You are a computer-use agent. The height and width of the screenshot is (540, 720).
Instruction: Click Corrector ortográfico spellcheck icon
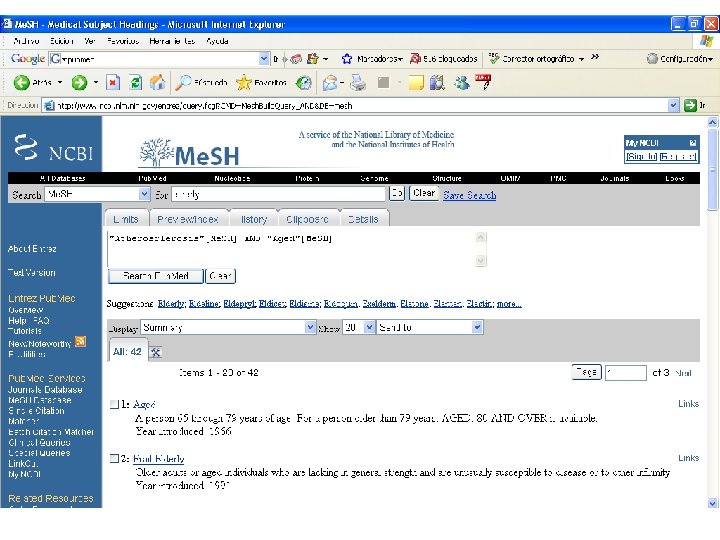(x=494, y=58)
